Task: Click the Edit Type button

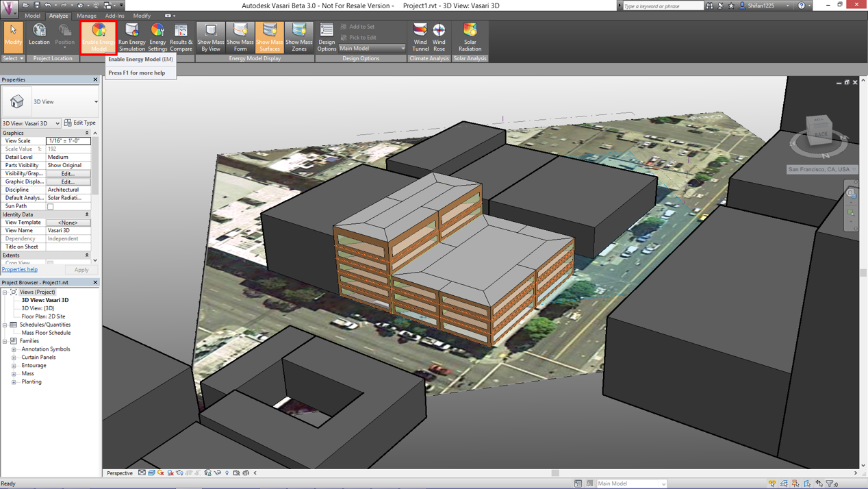Action: 80,123
